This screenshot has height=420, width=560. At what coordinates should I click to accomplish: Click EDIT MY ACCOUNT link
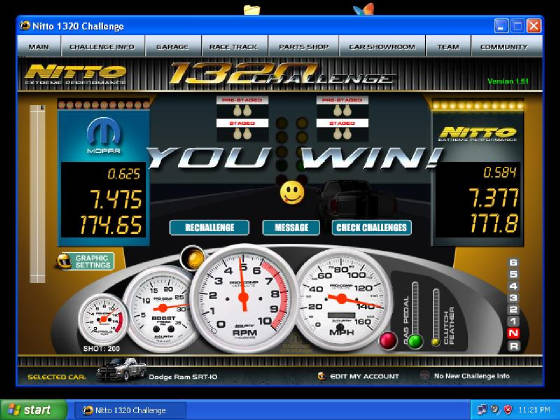pyautogui.click(x=364, y=376)
